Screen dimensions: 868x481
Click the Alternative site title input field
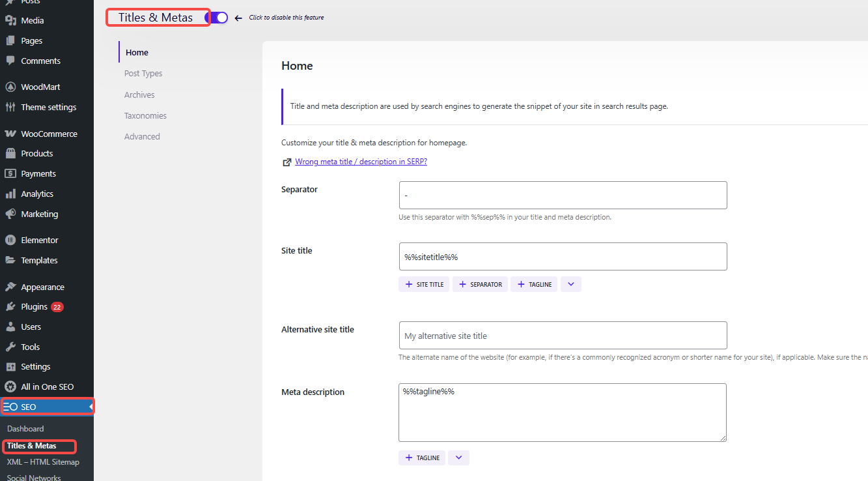[x=563, y=336]
